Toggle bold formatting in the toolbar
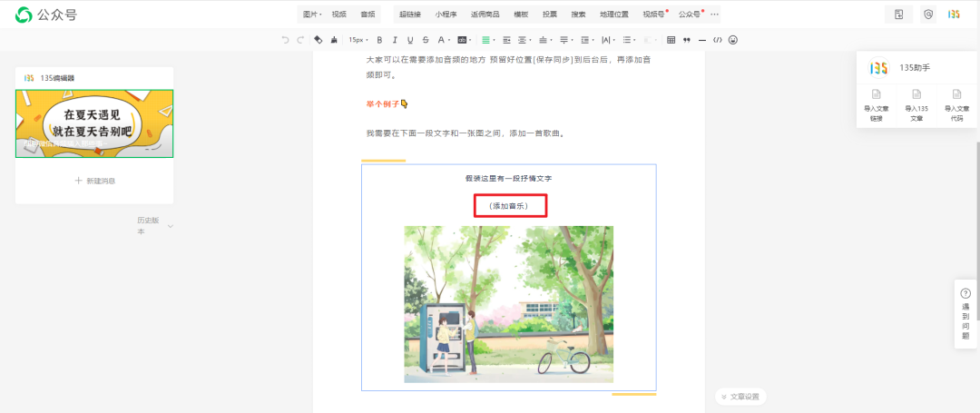The height and width of the screenshot is (413, 980). [379, 40]
